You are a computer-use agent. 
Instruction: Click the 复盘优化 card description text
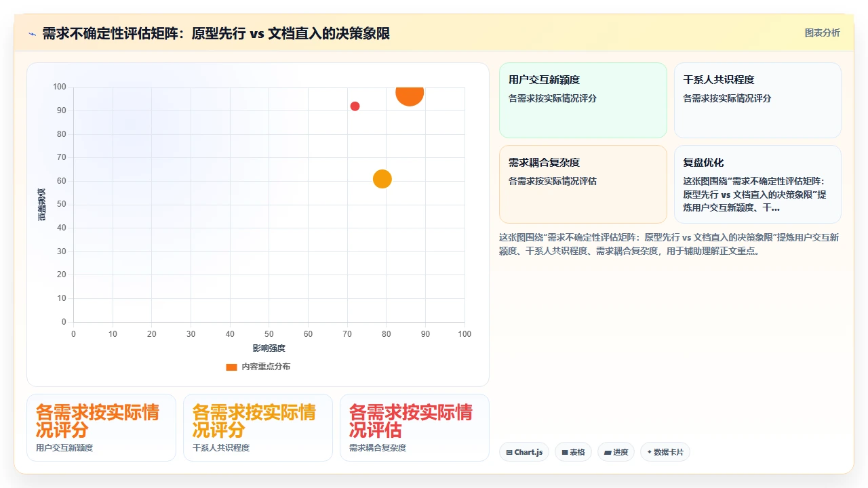755,195
